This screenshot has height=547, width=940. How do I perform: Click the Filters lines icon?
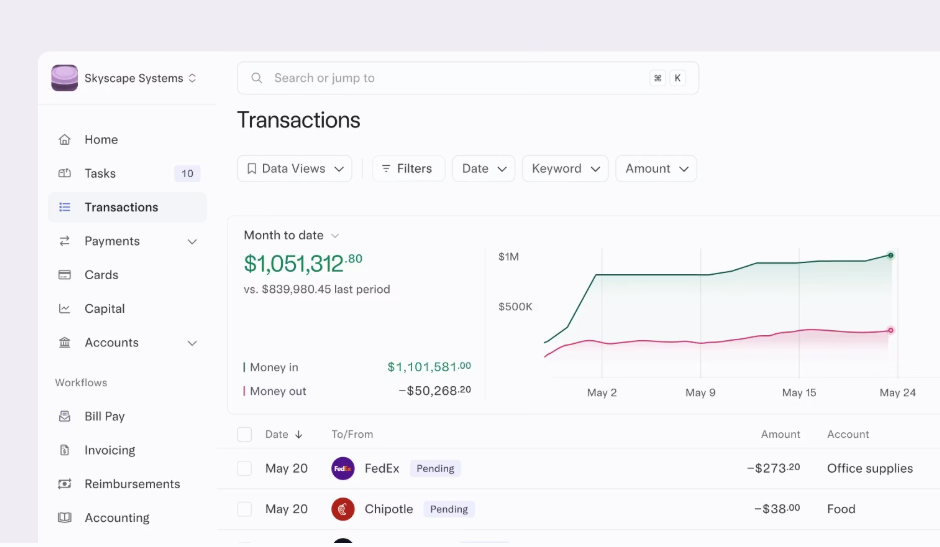(386, 169)
